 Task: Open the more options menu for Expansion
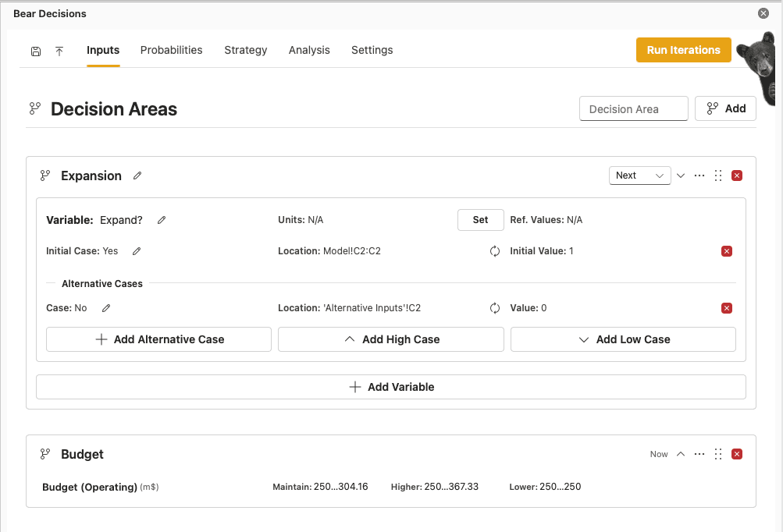pos(699,176)
